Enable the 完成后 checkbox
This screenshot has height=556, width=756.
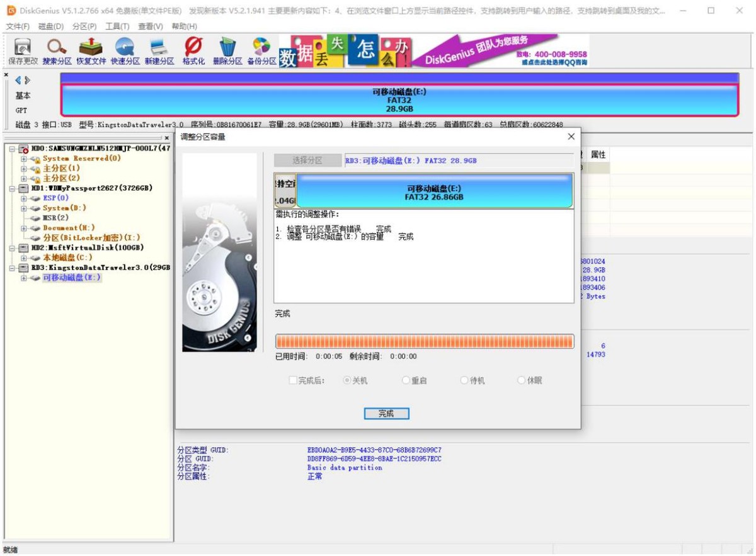coord(293,380)
